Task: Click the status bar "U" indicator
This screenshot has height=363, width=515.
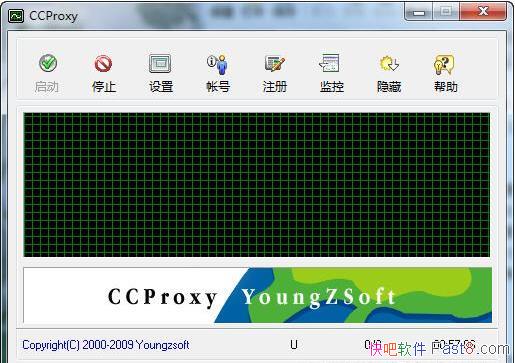Action: point(294,344)
